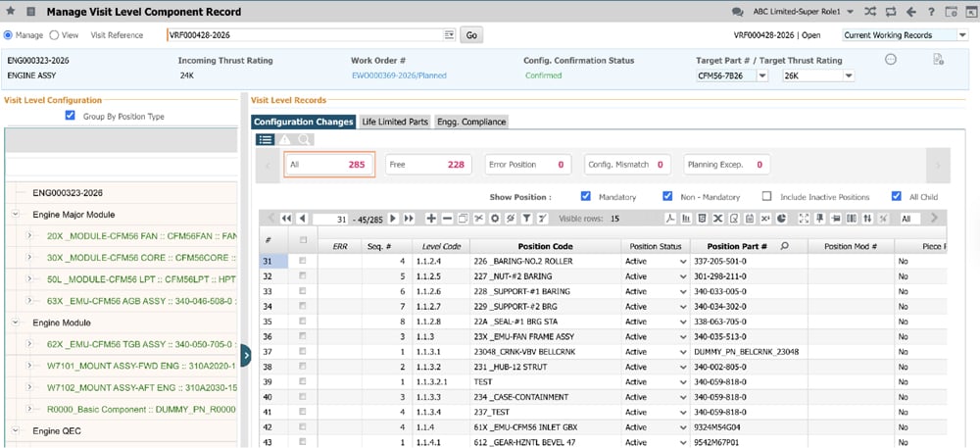Click the page range input showing 31

coord(330,219)
